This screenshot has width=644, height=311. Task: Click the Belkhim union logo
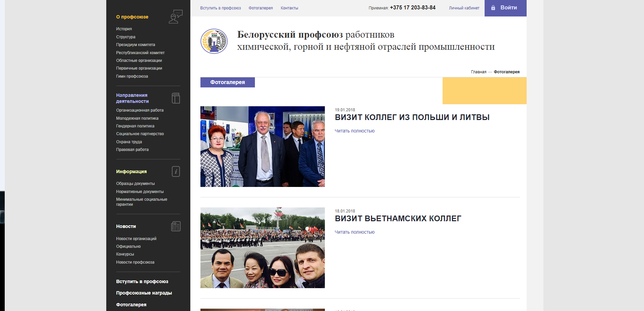point(214,41)
